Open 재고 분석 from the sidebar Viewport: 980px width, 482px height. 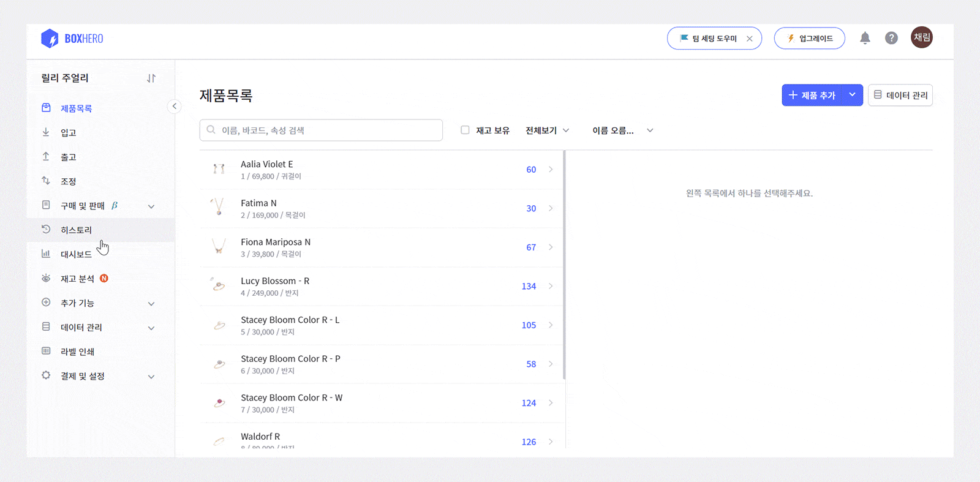click(77, 279)
